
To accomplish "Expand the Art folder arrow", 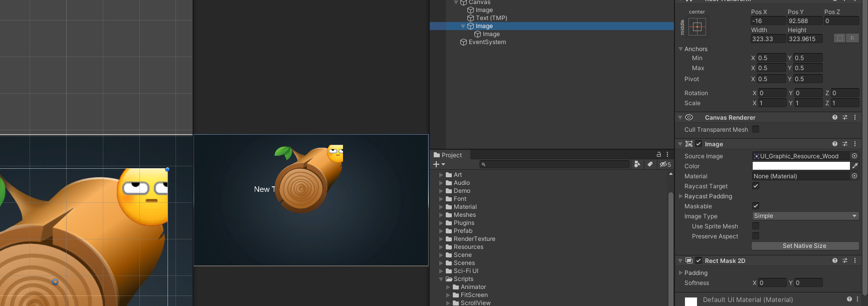I will coord(441,175).
